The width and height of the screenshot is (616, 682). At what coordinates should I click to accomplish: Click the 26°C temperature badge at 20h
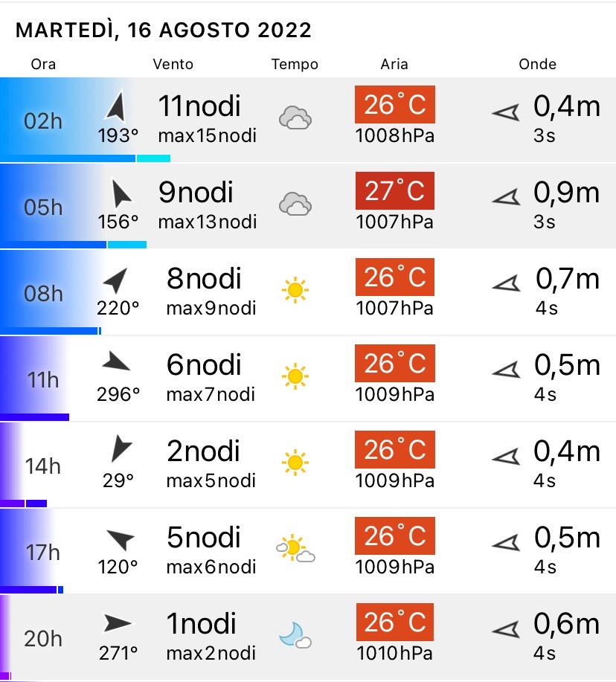tap(394, 622)
